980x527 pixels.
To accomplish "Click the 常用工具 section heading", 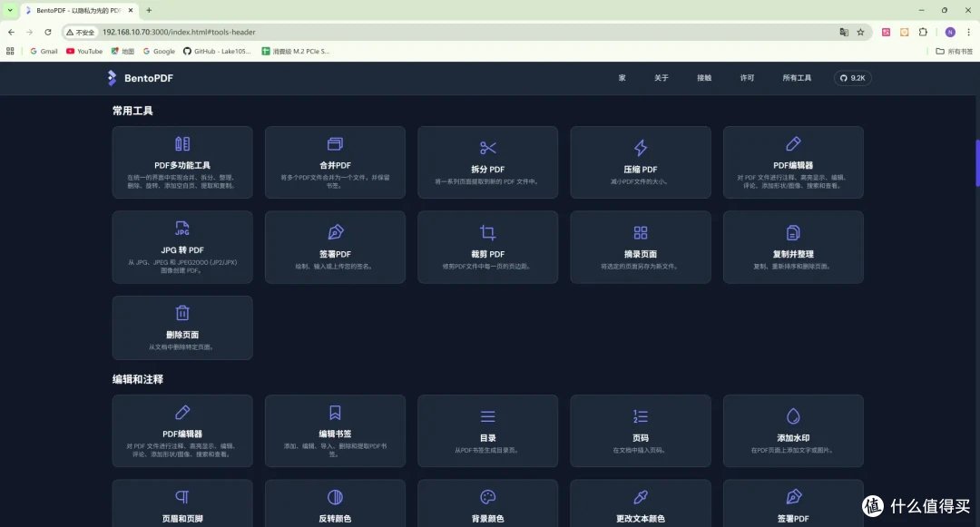I will 132,111.
